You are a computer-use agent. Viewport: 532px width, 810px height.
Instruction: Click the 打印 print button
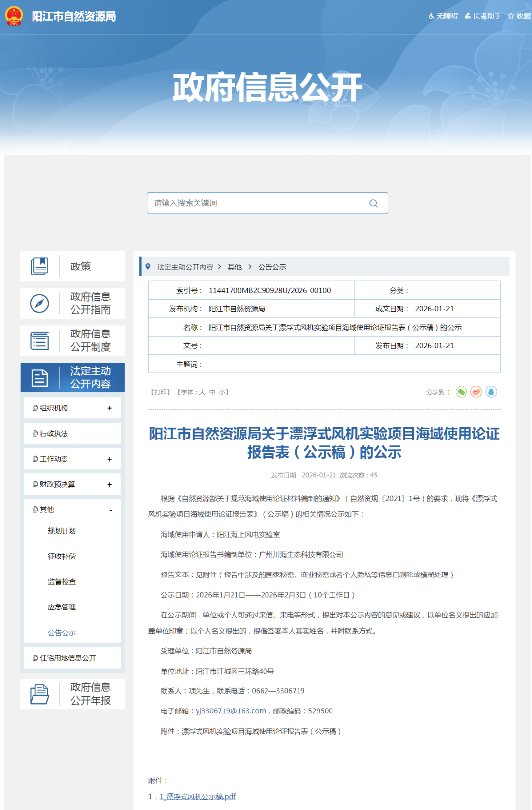coord(160,392)
